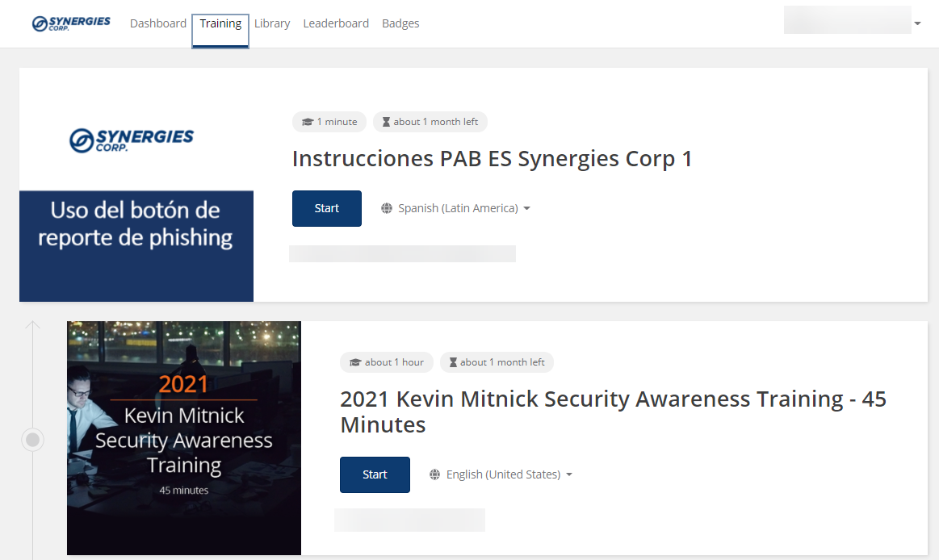
Task: Click the up arrow on the timeline
Action: [33, 325]
